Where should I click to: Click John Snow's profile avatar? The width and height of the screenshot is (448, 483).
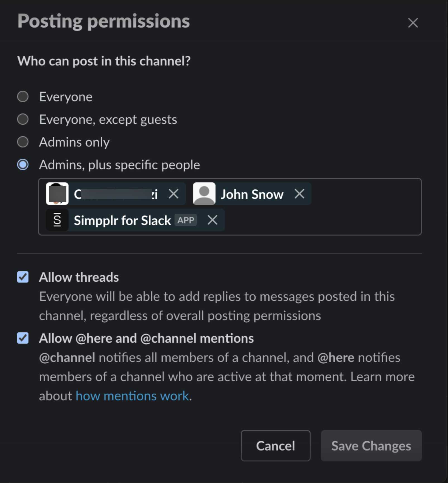coord(204,194)
